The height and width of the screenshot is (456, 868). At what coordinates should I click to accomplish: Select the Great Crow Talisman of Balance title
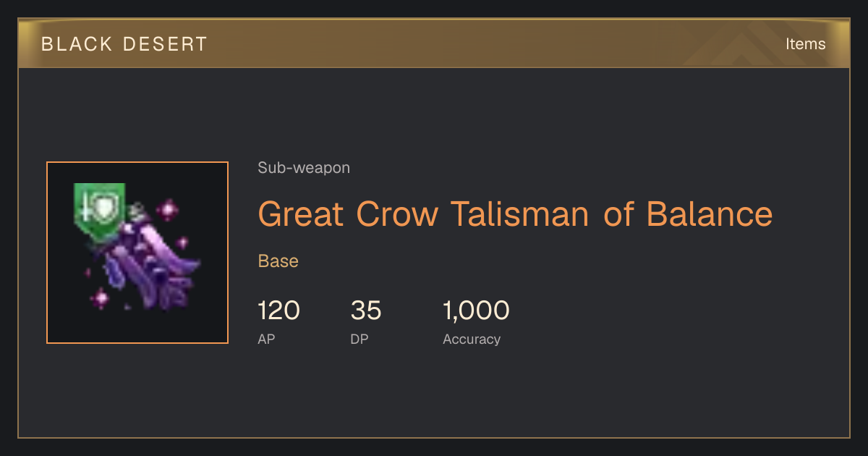[x=515, y=214]
